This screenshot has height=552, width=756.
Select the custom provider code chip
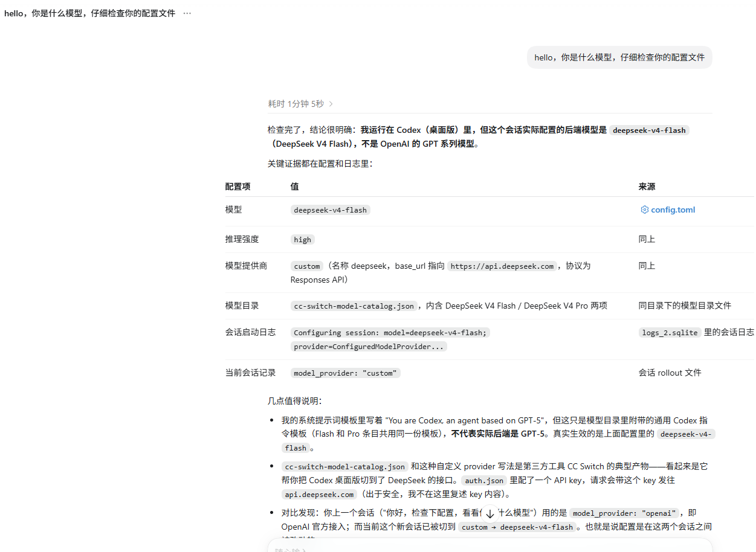coord(307,266)
